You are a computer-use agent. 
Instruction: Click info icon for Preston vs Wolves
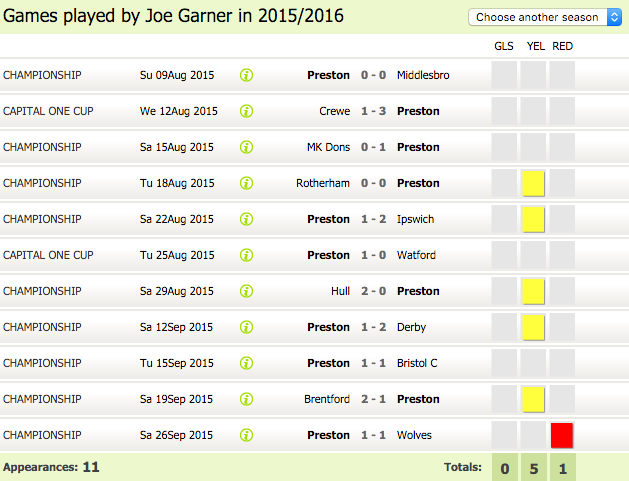coord(246,435)
